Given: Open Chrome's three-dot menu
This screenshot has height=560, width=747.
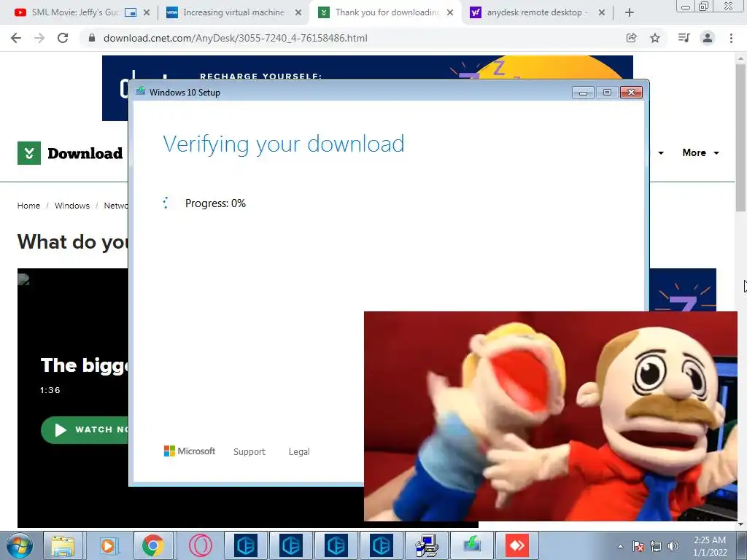Looking at the screenshot, I should tap(731, 38).
